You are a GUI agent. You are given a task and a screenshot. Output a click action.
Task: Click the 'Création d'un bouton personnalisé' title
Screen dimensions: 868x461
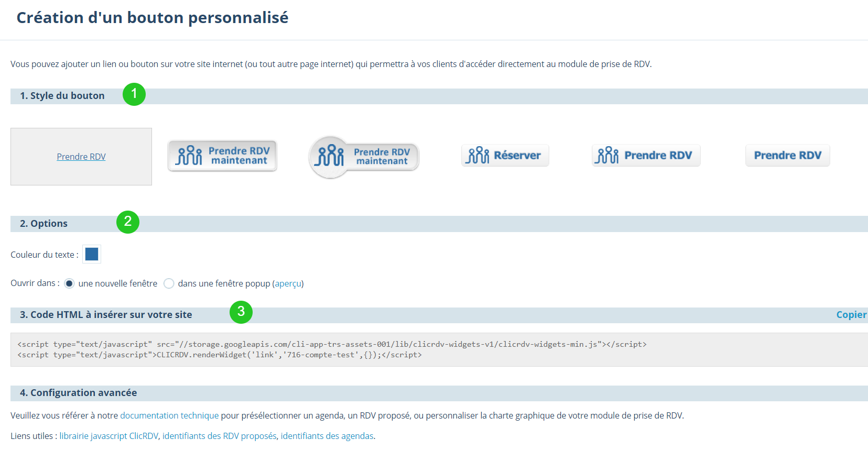(x=153, y=18)
